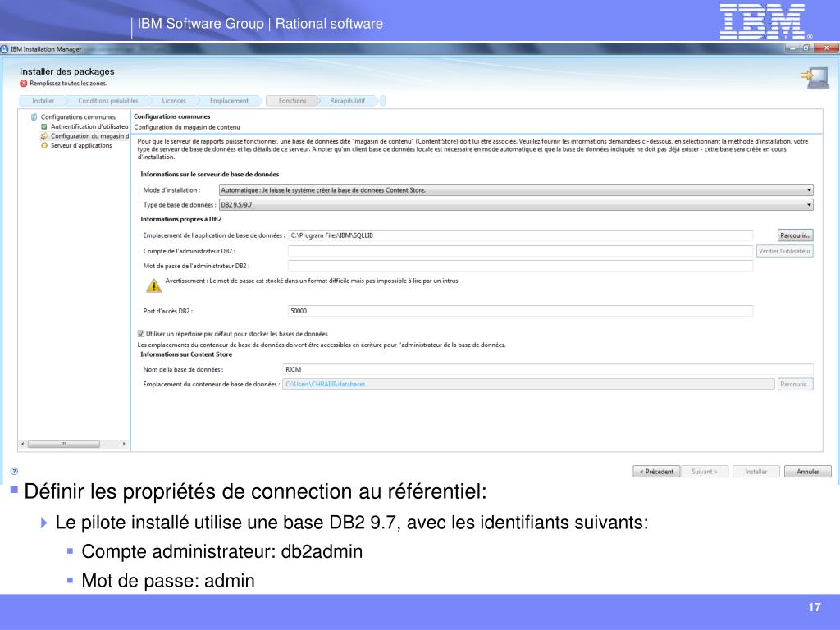Viewport: 840px width, 630px height.
Task: Click the tree panel horizontal scrollbar thumb
Action: pos(64,444)
